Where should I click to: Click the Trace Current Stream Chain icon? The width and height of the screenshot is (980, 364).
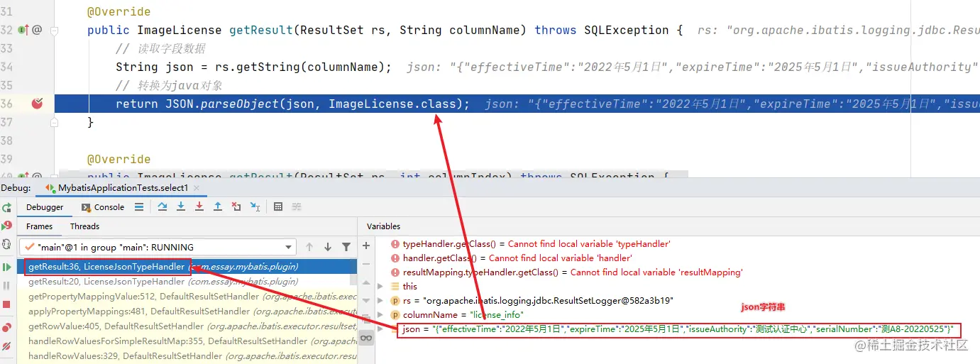pos(296,206)
